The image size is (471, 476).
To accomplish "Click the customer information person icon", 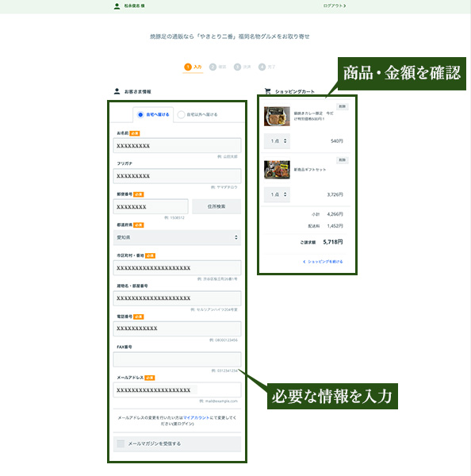I will point(117,91).
